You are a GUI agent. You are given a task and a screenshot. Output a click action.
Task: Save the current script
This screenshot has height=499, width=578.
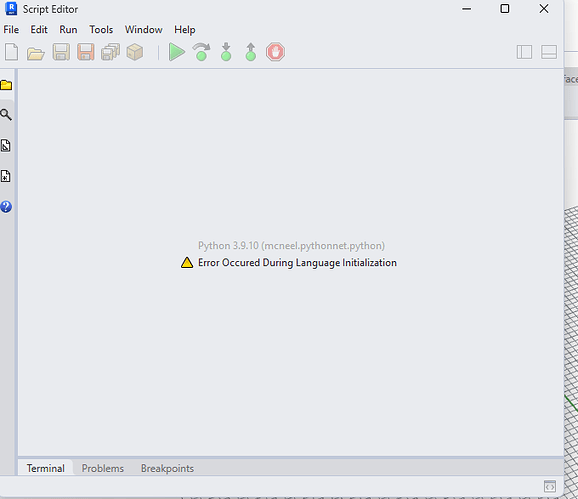click(x=61, y=52)
